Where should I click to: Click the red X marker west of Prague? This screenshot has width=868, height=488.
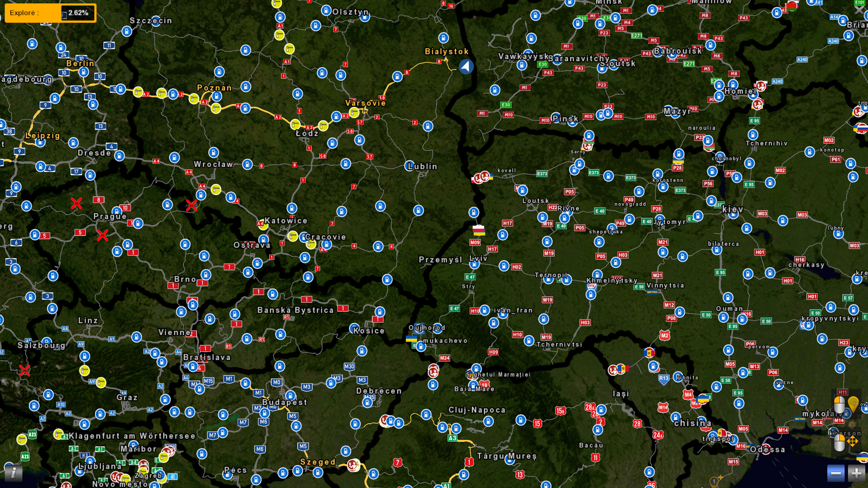coord(76,203)
